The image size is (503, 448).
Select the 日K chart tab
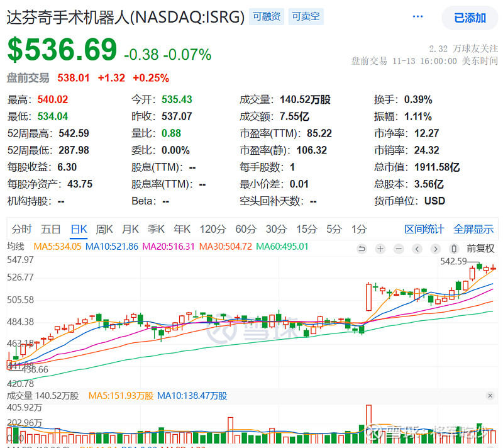tap(79, 229)
